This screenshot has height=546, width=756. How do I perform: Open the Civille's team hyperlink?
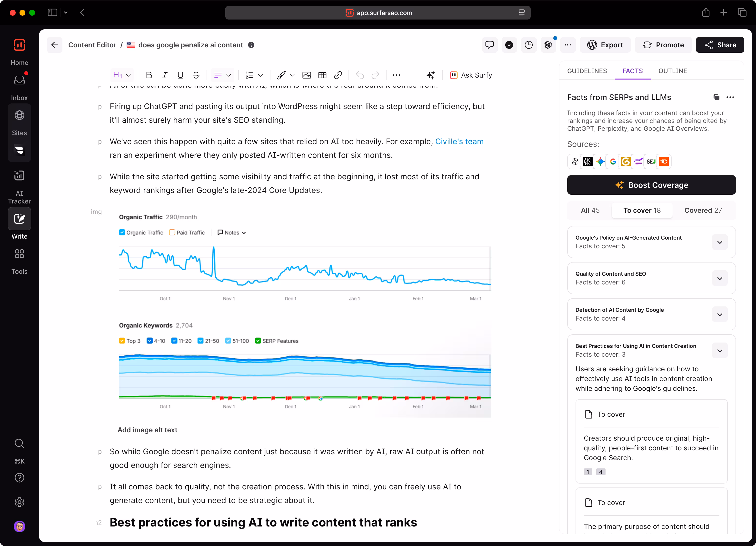click(x=459, y=142)
